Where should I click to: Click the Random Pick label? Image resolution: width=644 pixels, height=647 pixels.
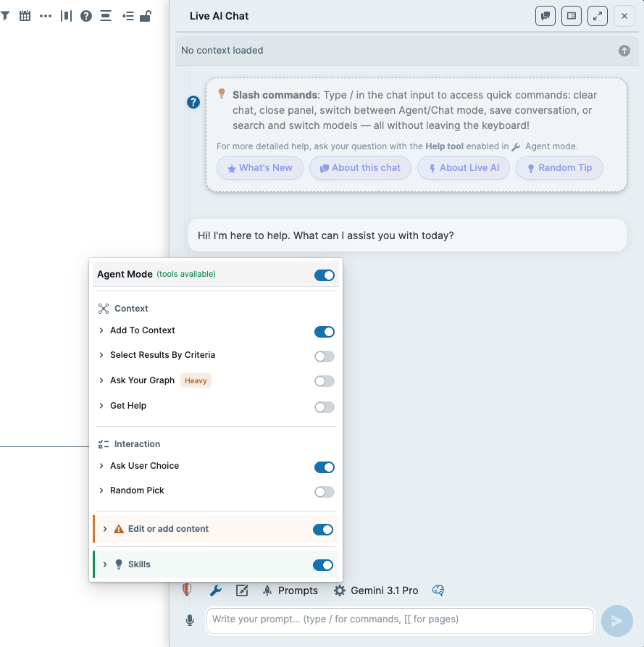(x=137, y=491)
